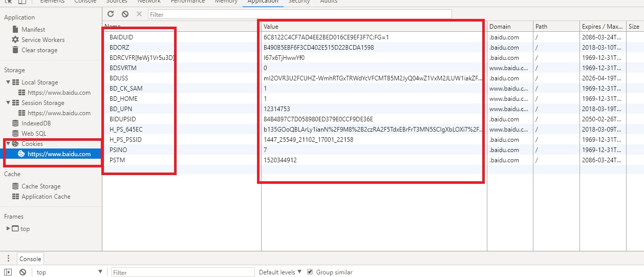The width and height of the screenshot is (644, 277).
Task: Select Local Storage baidu.com entry
Action: tap(59, 93)
